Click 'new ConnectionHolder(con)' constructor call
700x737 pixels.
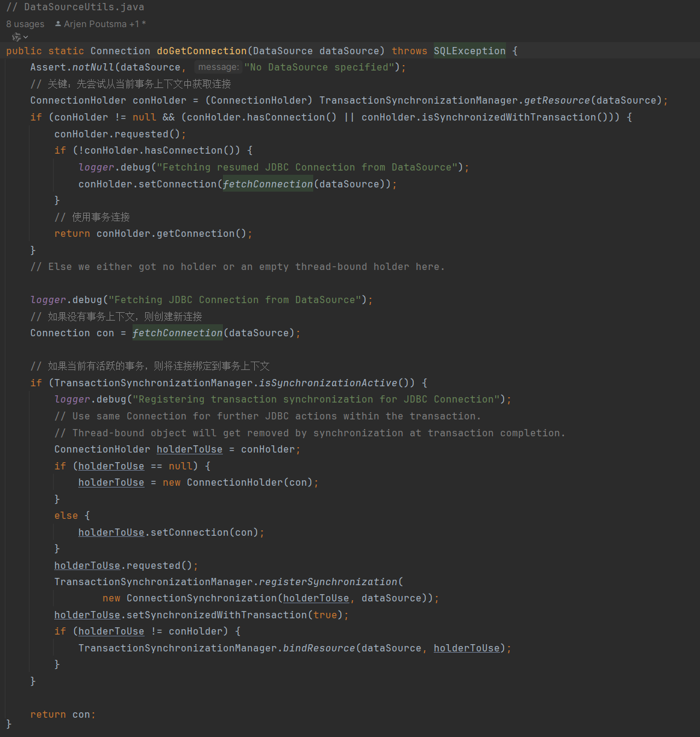[238, 483]
